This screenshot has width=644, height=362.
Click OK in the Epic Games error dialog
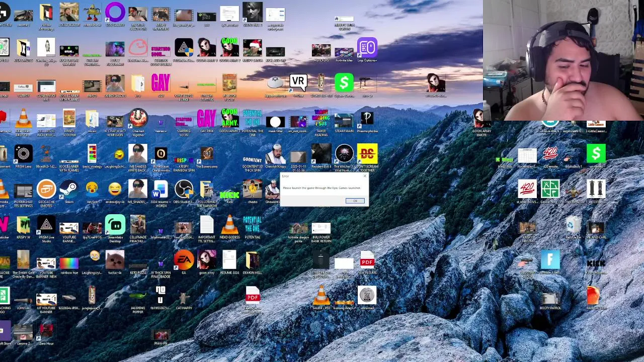pyautogui.click(x=355, y=201)
